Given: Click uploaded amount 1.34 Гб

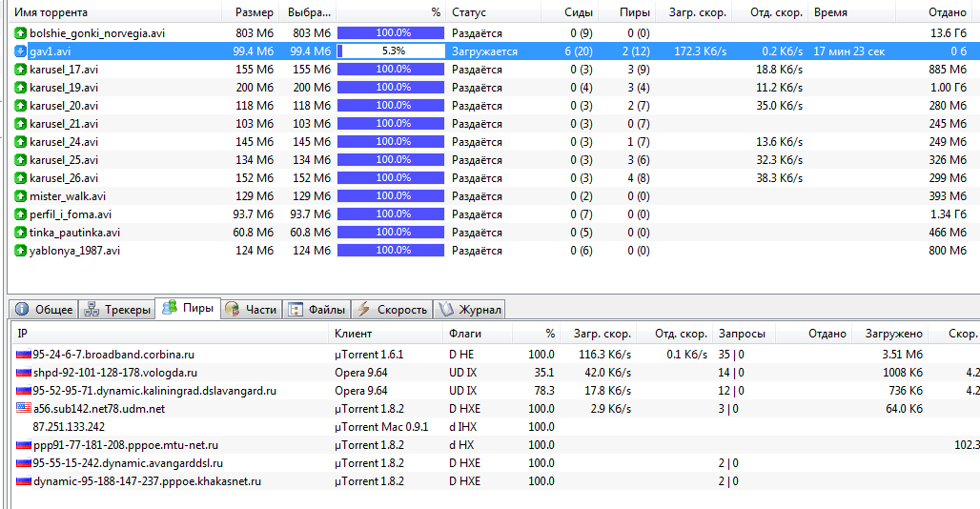Looking at the screenshot, I should click(949, 214).
